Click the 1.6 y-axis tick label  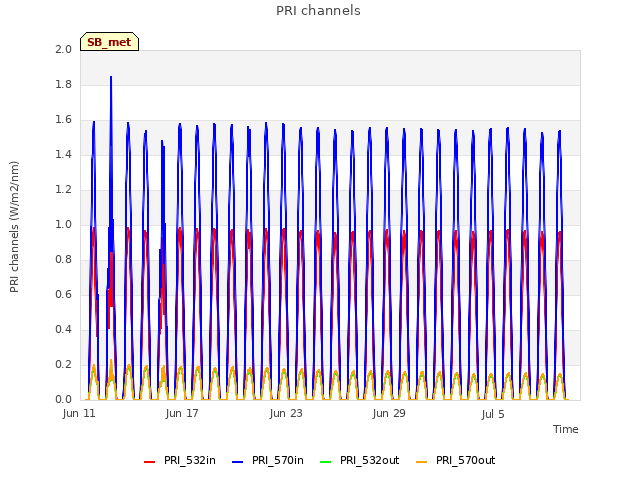point(63,120)
